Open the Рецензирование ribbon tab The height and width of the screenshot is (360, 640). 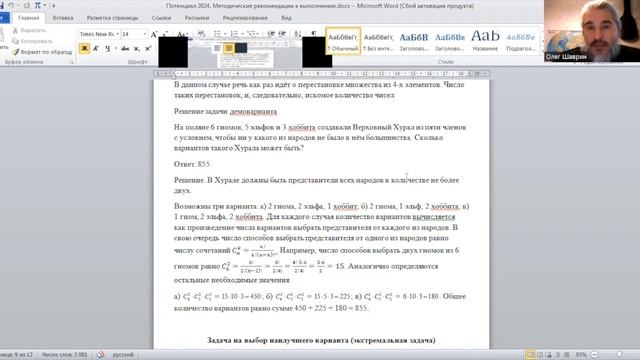[245, 18]
